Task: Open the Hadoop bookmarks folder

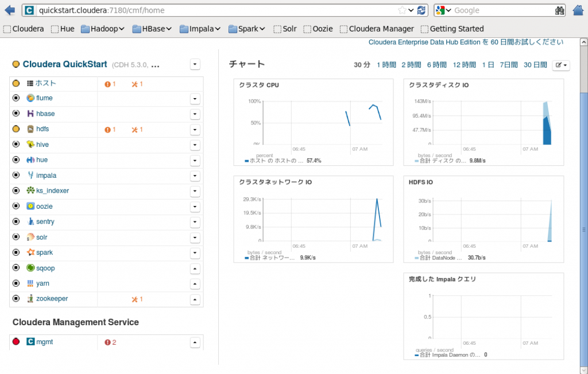Action: [x=103, y=29]
